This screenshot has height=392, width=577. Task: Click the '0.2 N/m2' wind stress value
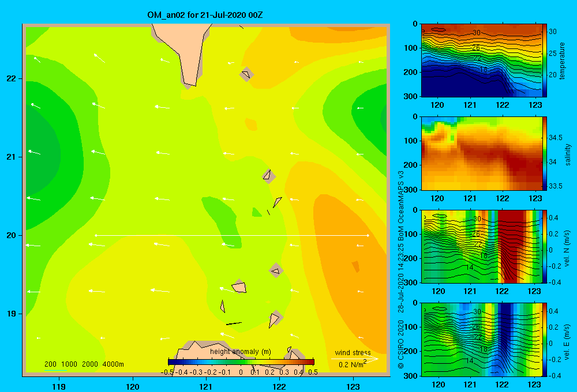pyautogui.click(x=353, y=364)
